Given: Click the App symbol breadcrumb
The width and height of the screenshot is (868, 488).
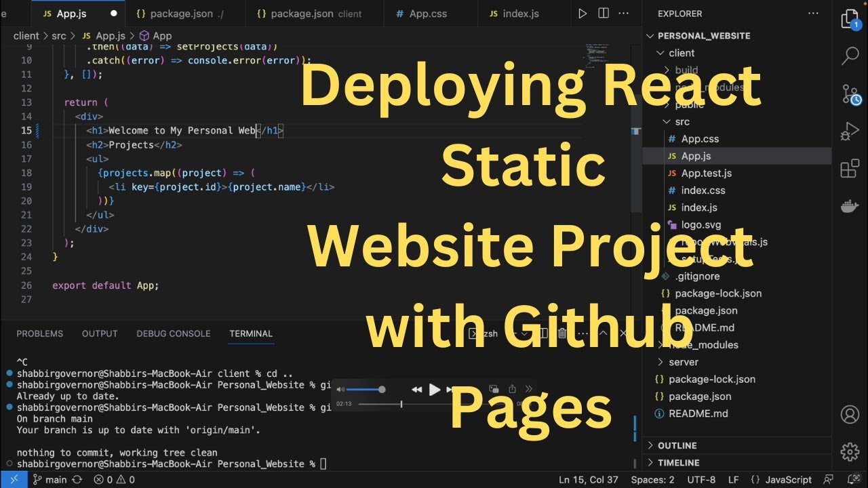Looking at the screenshot, I should click(x=155, y=36).
